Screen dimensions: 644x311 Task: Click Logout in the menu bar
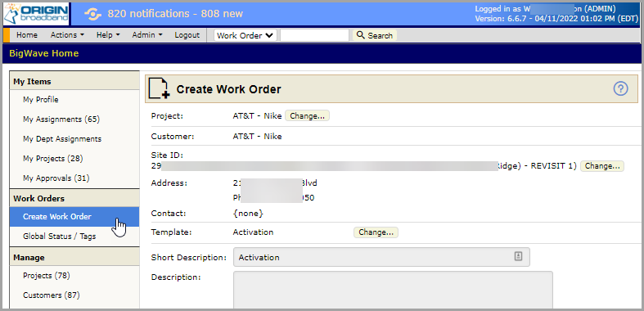point(187,35)
